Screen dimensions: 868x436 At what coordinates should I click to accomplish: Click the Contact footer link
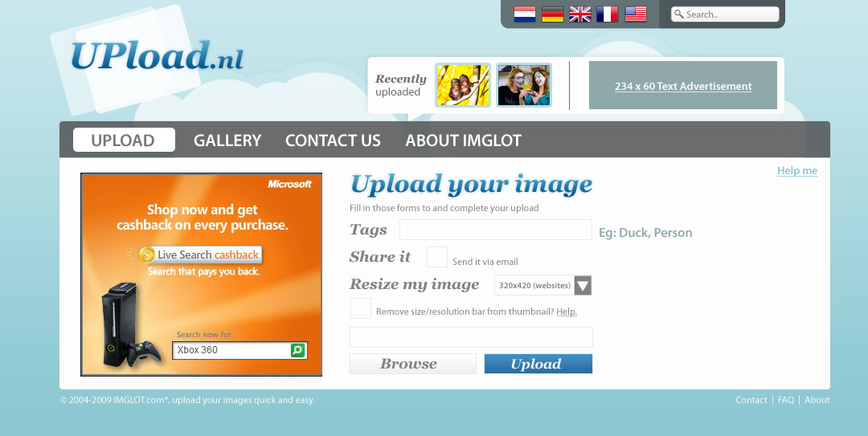(x=751, y=400)
